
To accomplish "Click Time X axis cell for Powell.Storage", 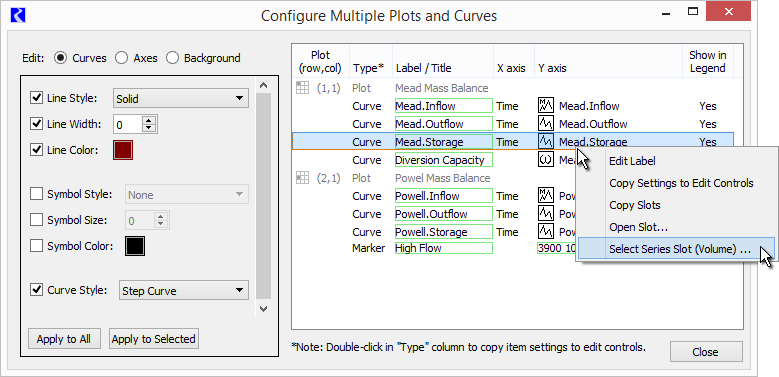I will pyautogui.click(x=507, y=232).
